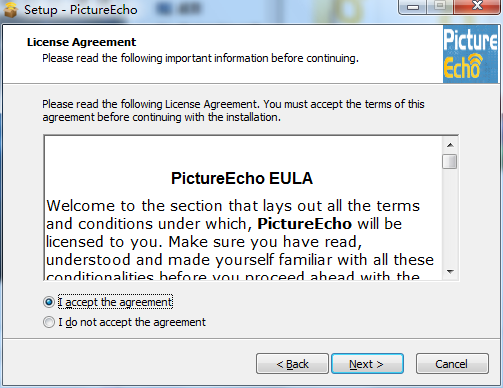The height and width of the screenshot is (388, 503).
Task: Select the accept agreement radio button
Action: [x=49, y=302]
